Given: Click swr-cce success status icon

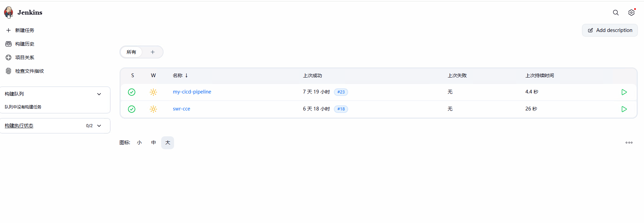Looking at the screenshot, I should (132, 109).
